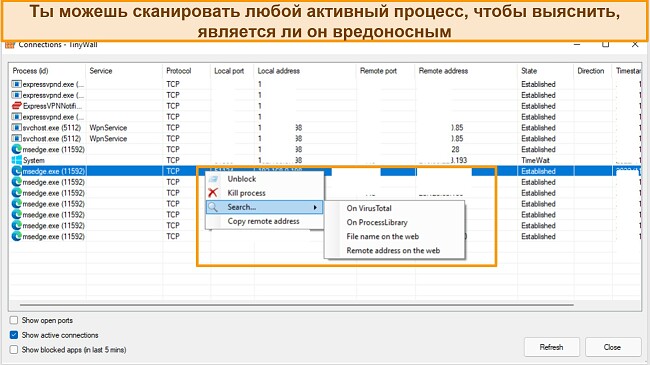This screenshot has width=650, height=365.
Task: Click the horizontal scrollbar under the connections list
Action: click(296, 305)
